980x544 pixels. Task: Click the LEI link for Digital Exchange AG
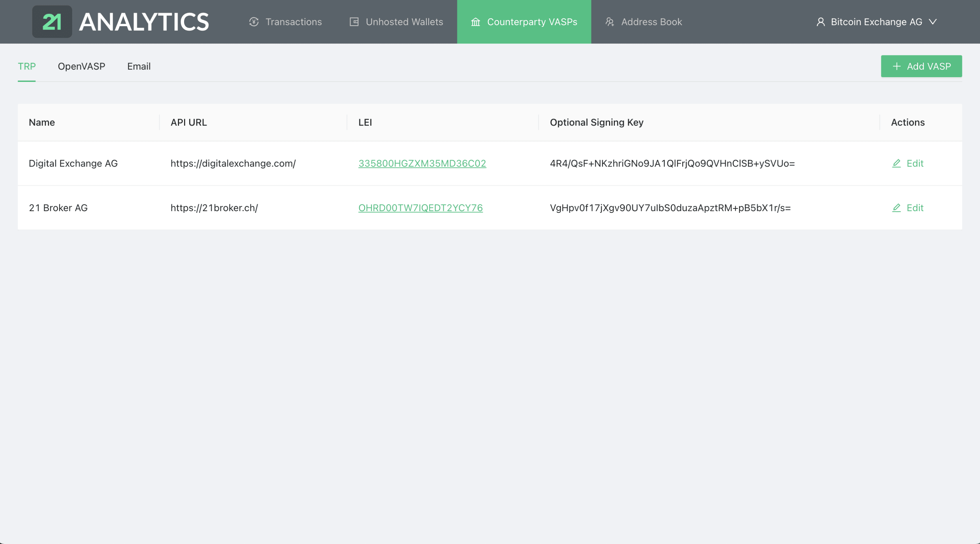tap(422, 163)
